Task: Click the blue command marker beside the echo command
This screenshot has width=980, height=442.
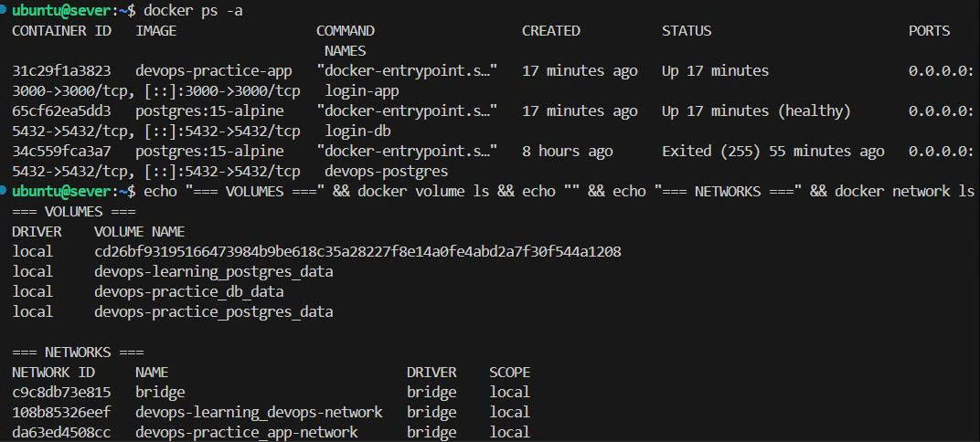Action: coord(5,191)
